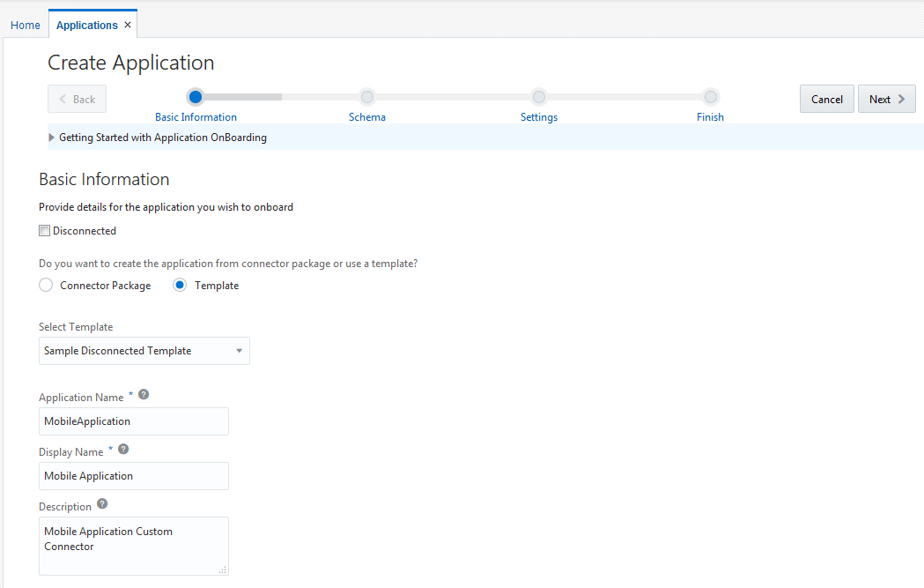
Task: Click the Display Name input field
Action: (x=134, y=476)
